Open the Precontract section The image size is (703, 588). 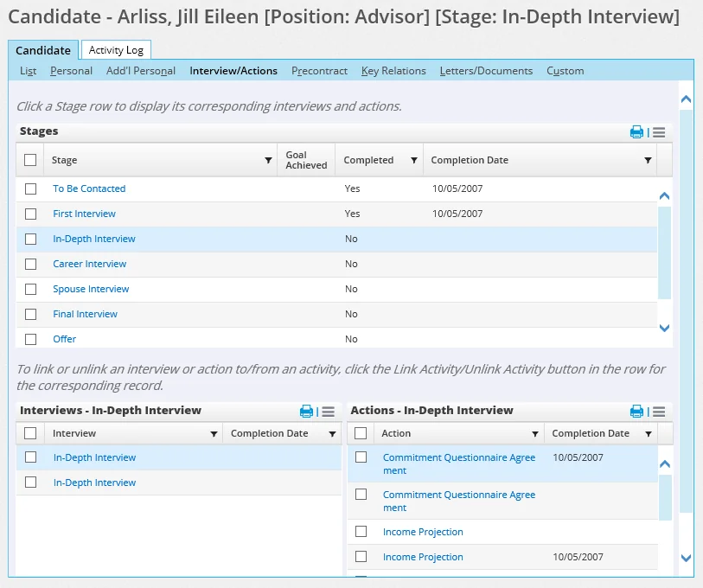pos(319,71)
